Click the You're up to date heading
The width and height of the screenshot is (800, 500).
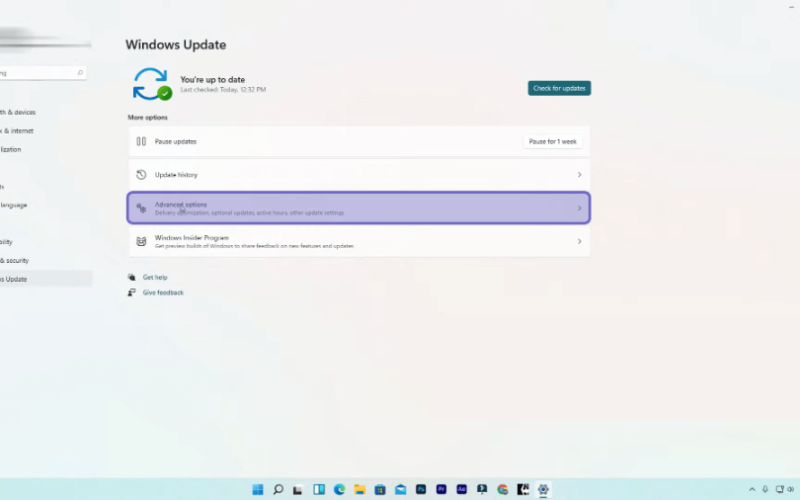coord(212,80)
